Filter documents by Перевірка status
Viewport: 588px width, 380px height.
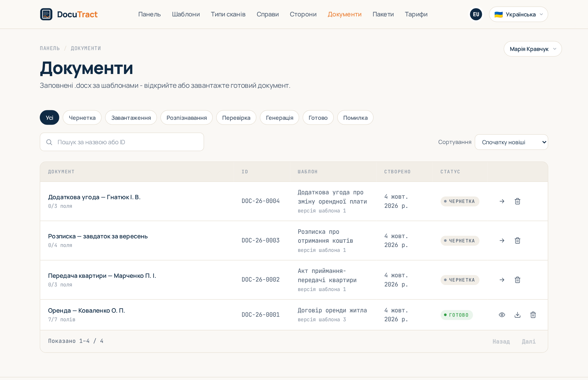tap(236, 117)
